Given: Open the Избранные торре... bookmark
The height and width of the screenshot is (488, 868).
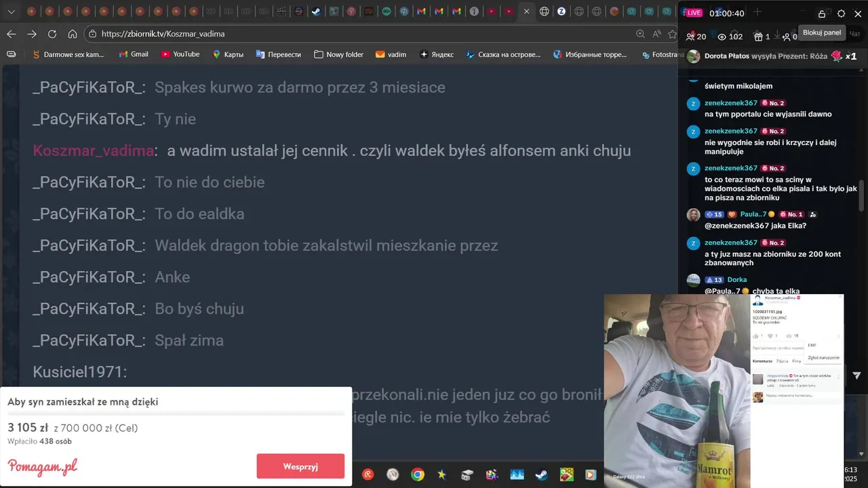Looking at the screenshot, I should (x=590, y=54).
